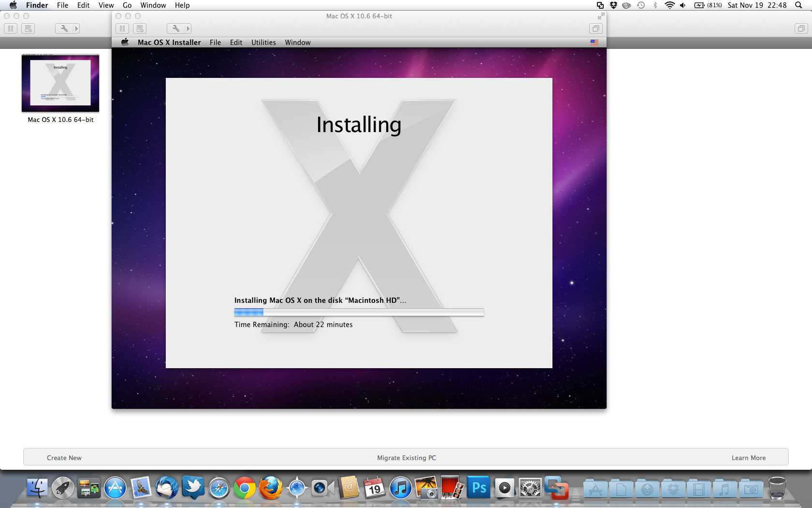The width and height of the screenshot is (812, 508).
Task: Click the battery 81% indicator
Action: click(708, 5)
